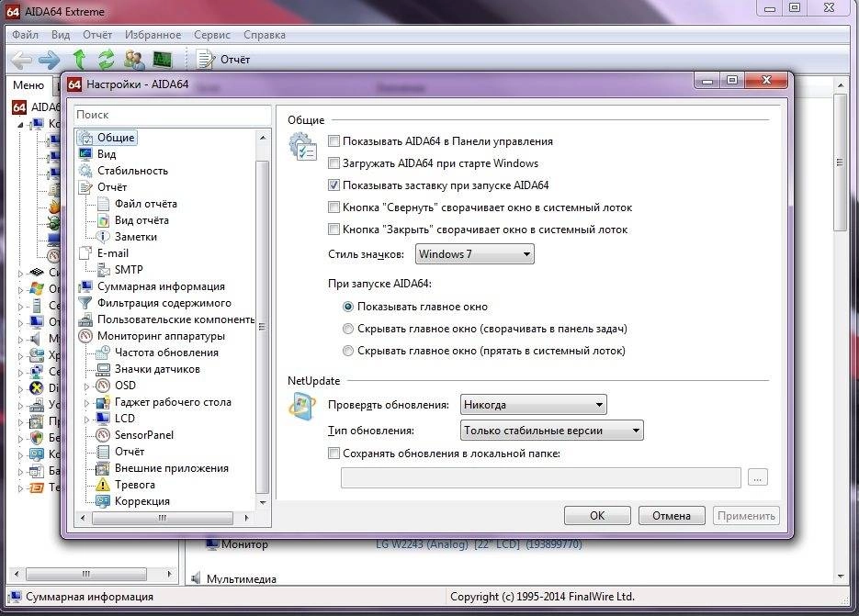Open the Вид menu in menu bar

pyautogui.click(x=61, y=35)
